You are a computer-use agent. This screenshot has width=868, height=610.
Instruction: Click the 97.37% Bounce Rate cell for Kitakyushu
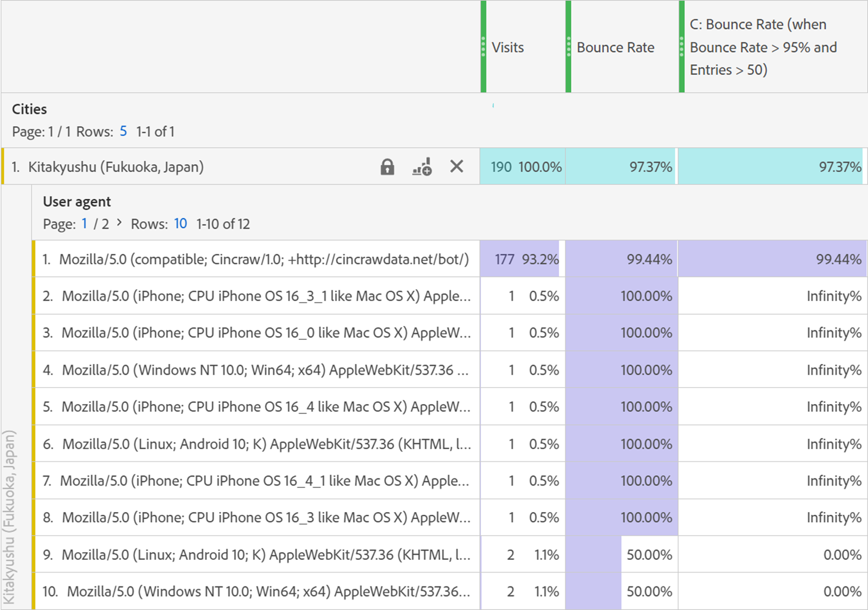621,166
